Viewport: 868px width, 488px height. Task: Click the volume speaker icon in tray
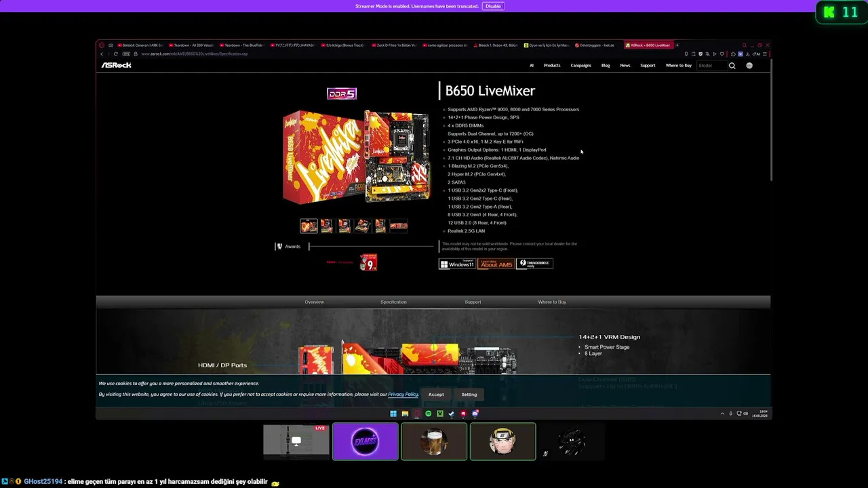click(746, 413)
